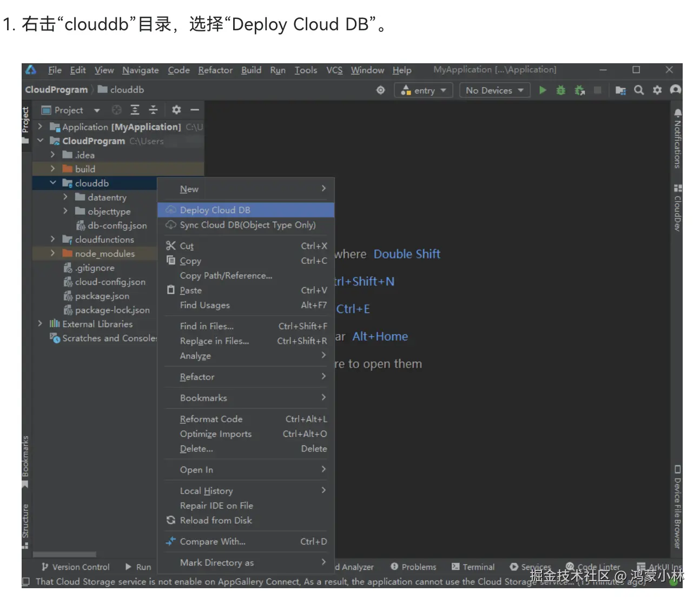Screen dimensions: 700x599
Task: Click the Cloud Storage status bar message
Action: coord(341,582)
